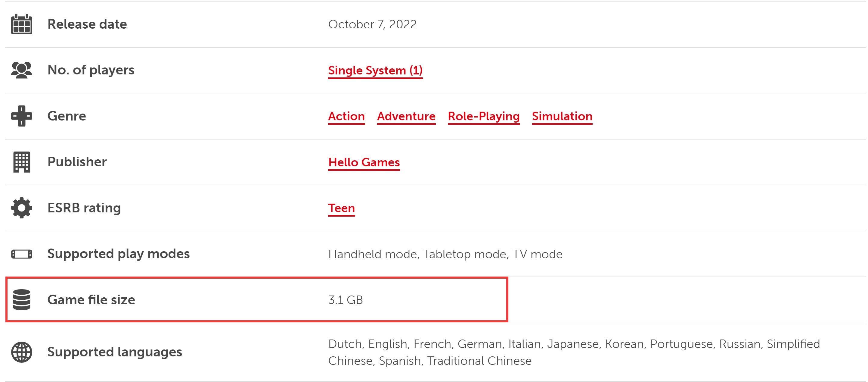
Task: Open the Adventure genre link
Action: (x=406, y=116)
